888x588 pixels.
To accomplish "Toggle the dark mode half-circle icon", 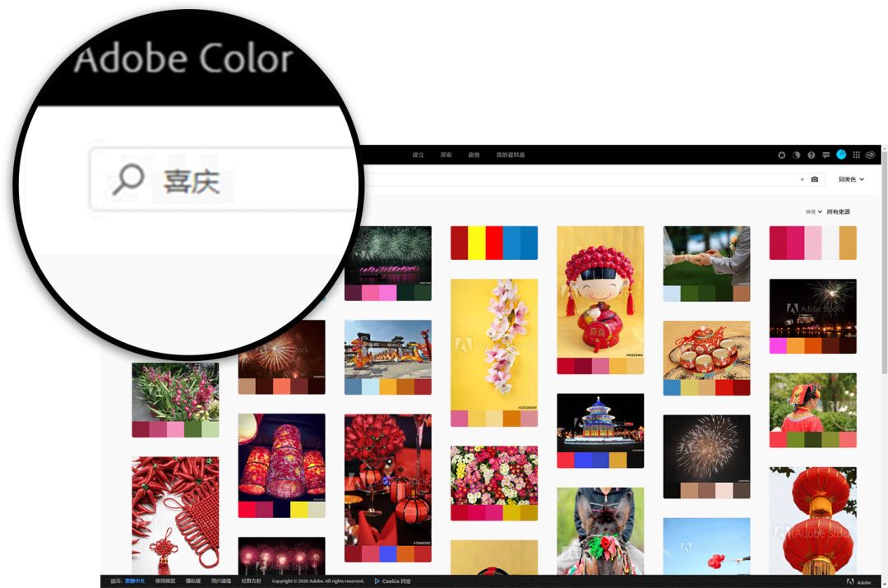I will [797, 155].
